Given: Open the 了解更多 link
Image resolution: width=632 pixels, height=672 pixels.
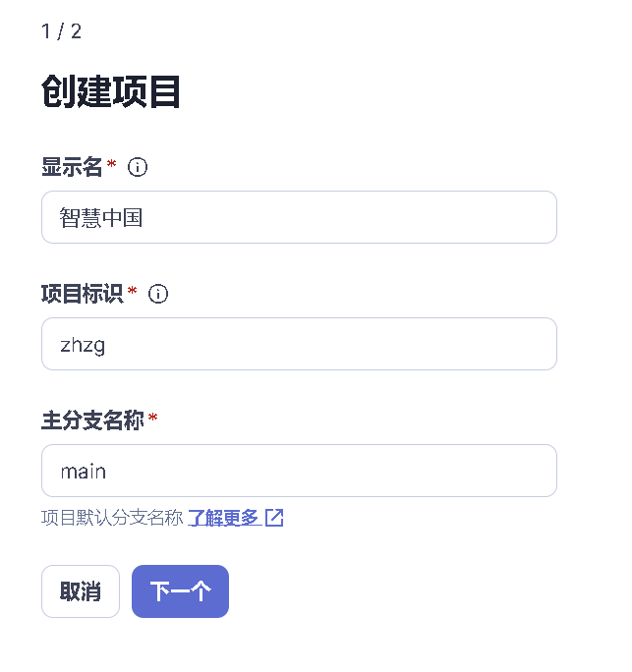Looking at the screenshot, I should tap(223, 518).
